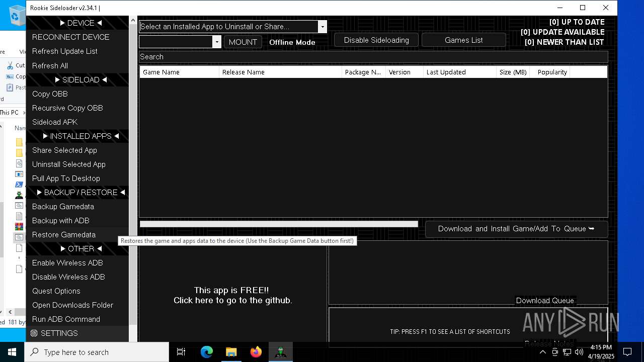Maximize the Rookie Sideloader window

click(583, 8)
